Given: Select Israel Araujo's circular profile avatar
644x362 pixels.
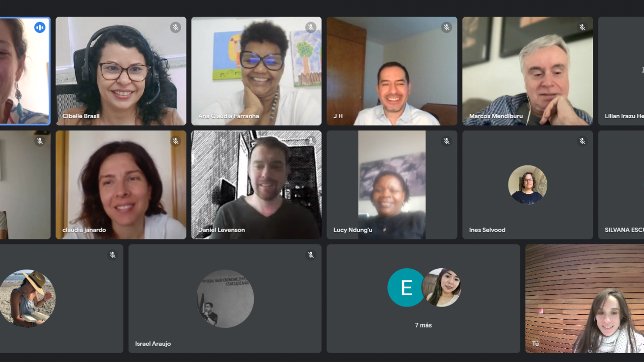Looking at the screenshot, I should point(225,299).
